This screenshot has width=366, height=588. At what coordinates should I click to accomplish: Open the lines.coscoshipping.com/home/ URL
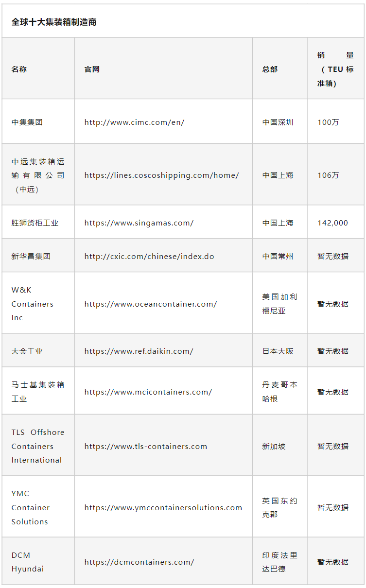click(162, 175)
